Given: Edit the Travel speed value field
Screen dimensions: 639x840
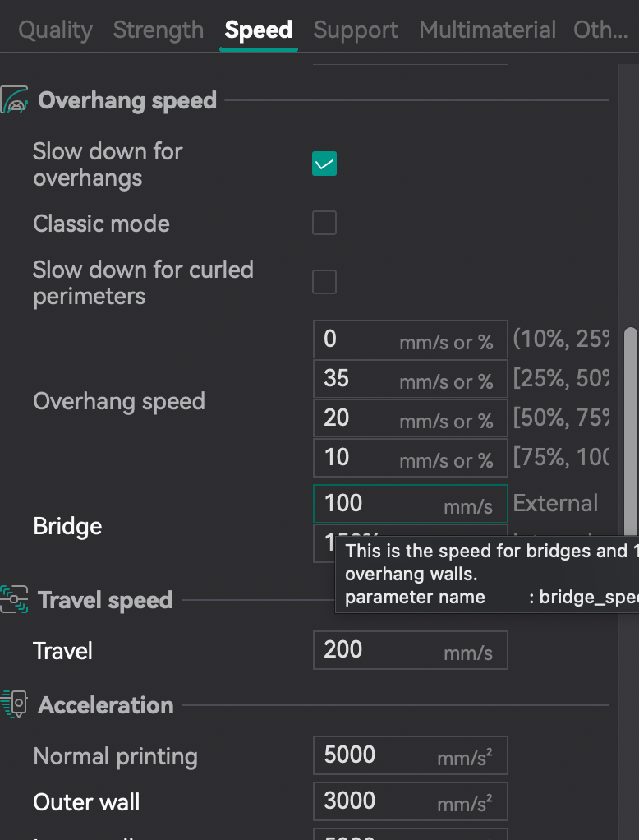Looking at the screenshot, I should click(x=378, y=650).
